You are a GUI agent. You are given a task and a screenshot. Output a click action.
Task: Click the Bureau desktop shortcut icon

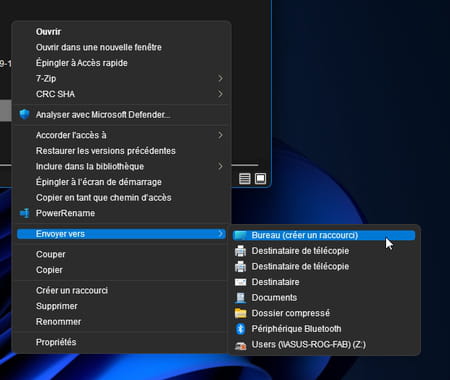240,235
